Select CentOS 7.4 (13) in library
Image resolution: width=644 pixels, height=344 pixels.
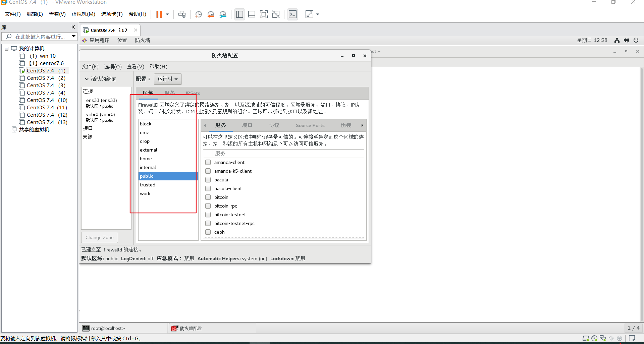[x=47, y=122]
